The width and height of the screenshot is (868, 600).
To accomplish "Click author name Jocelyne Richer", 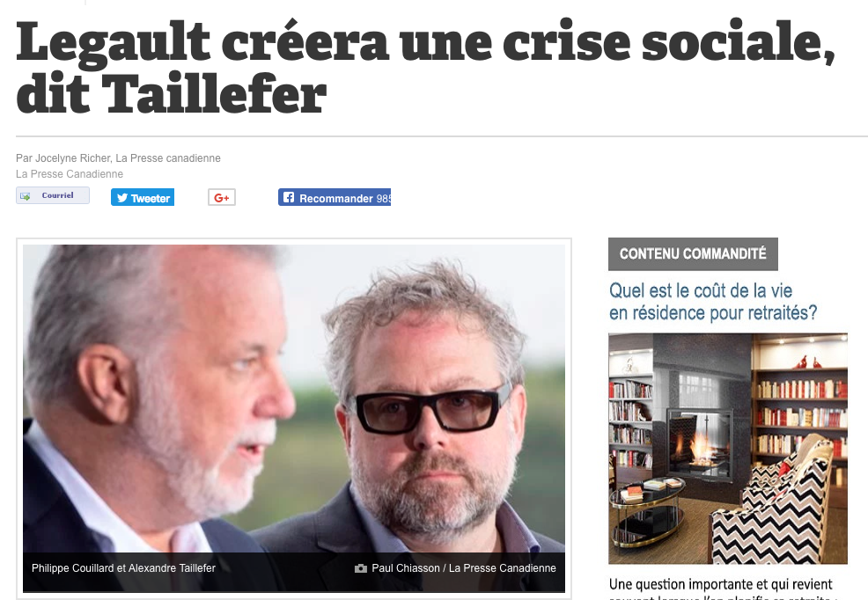I will click(73, 158).
